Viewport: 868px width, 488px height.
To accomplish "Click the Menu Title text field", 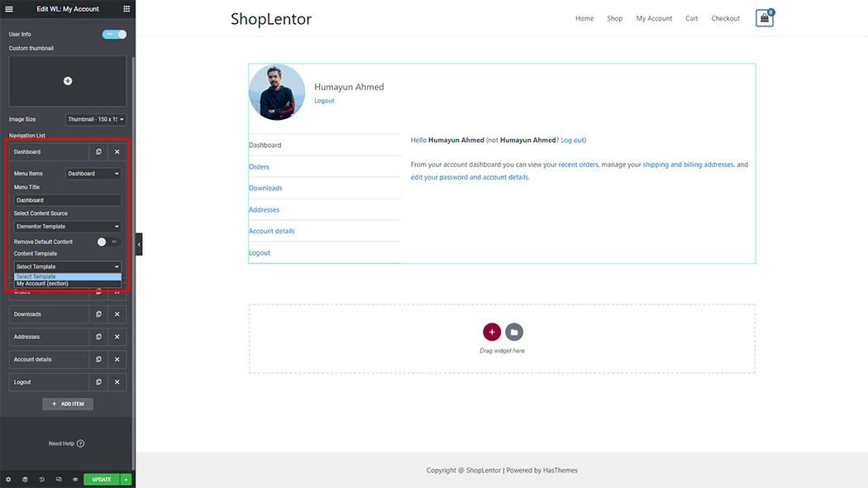I will pos(68,200).
